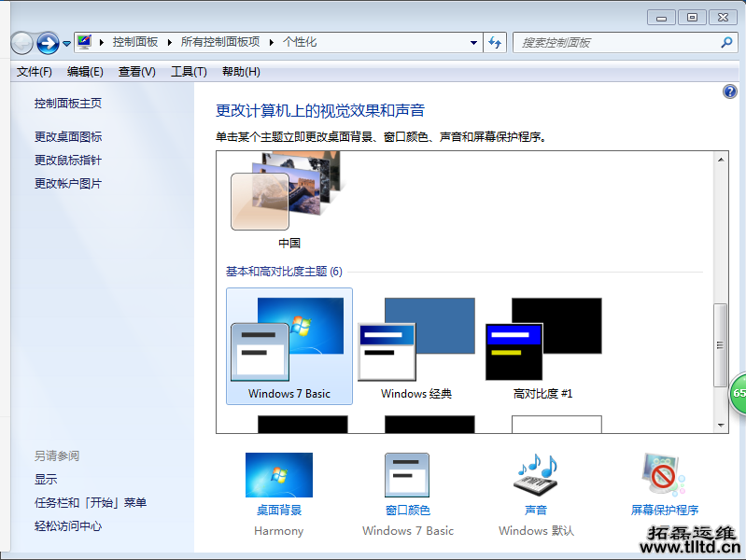
Task: Open the 屏幕保护程序 (Screen Saver) icon
Action: 664,476
